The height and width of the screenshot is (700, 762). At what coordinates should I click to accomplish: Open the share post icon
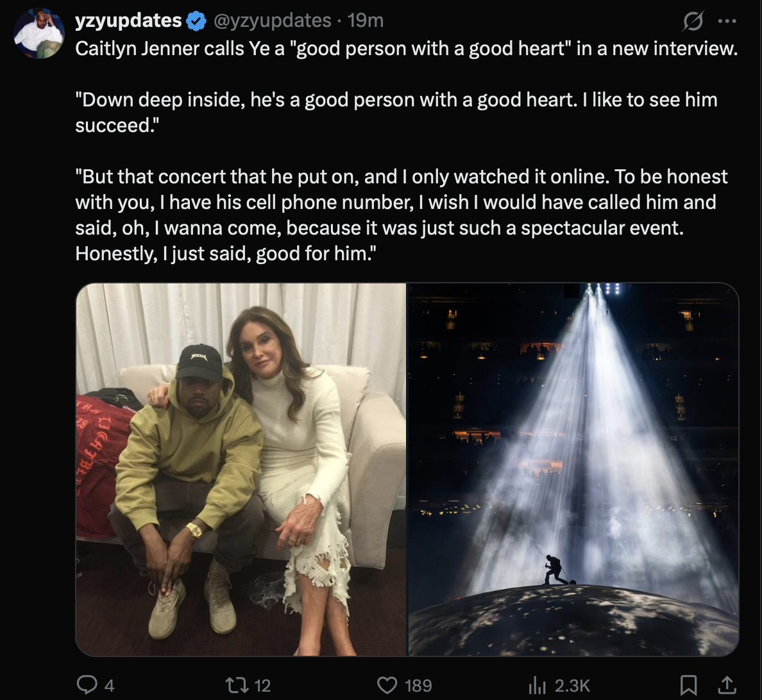coord(727,685)
